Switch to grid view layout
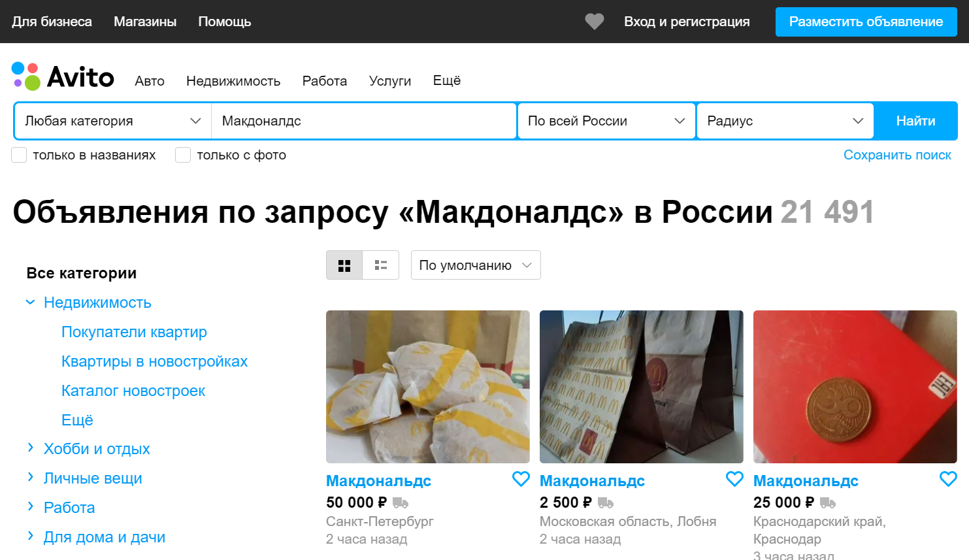 click(344, 265)
